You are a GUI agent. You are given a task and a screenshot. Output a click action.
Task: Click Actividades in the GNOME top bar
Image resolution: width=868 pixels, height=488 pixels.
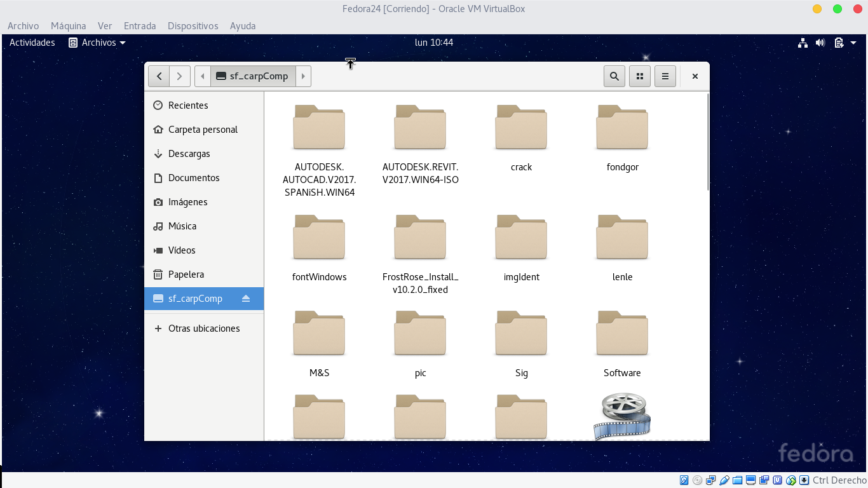32,43
